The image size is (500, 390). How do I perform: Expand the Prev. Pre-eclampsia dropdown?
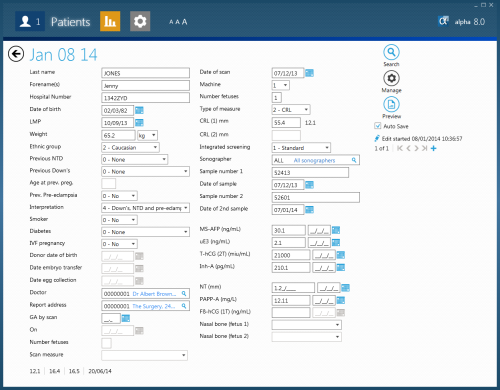point(133,196)
